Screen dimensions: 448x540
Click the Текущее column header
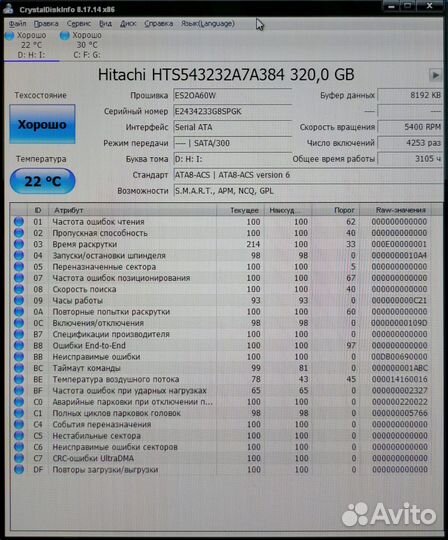tap(240, 210)
